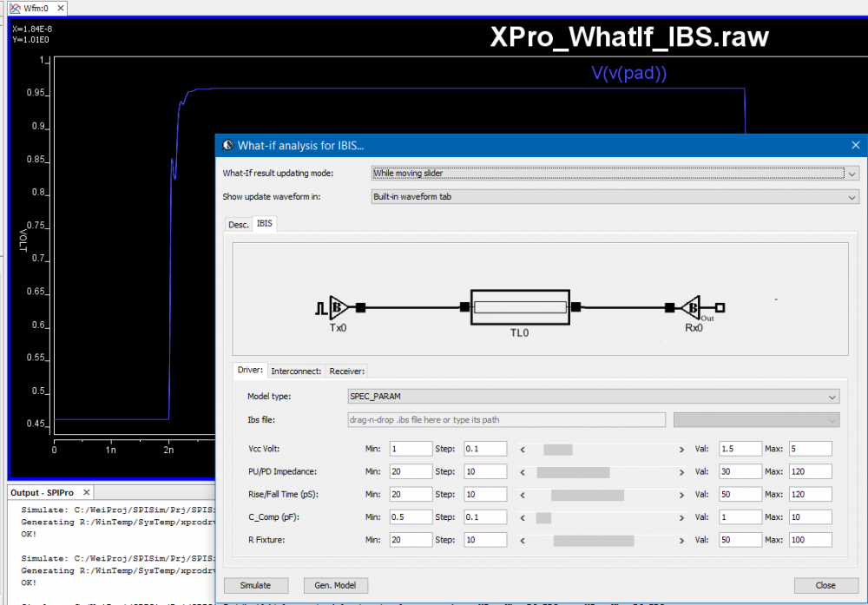Click the Rx0 receiver buffer icon
Screen dimensions: 868x605
(x=692, y=306)
